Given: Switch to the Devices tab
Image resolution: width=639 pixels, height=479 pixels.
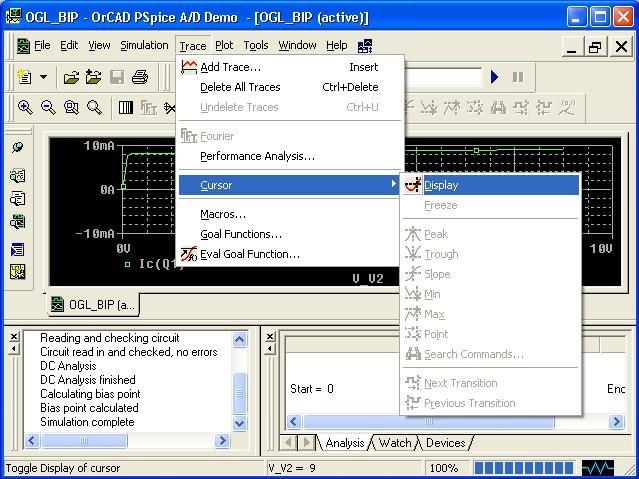Looking at the screenshot, I should pyautogui.click(x=445, y=443).
